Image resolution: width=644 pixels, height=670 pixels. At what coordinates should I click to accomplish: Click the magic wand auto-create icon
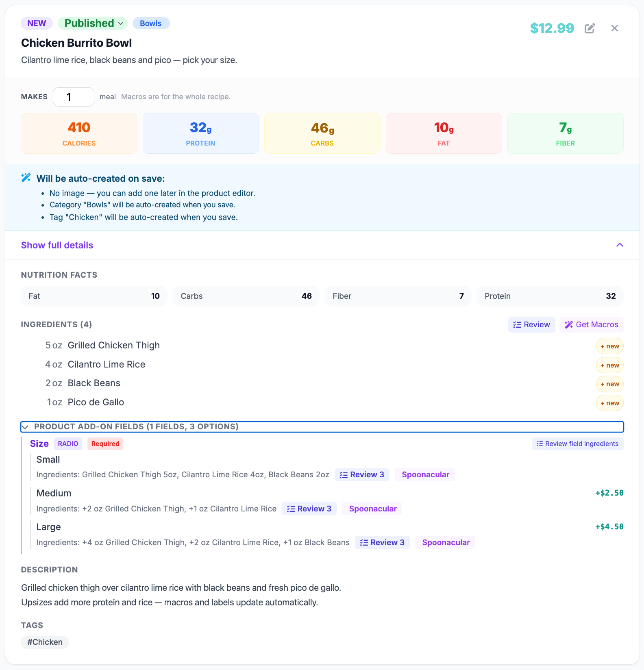click(x=26, y=178)
